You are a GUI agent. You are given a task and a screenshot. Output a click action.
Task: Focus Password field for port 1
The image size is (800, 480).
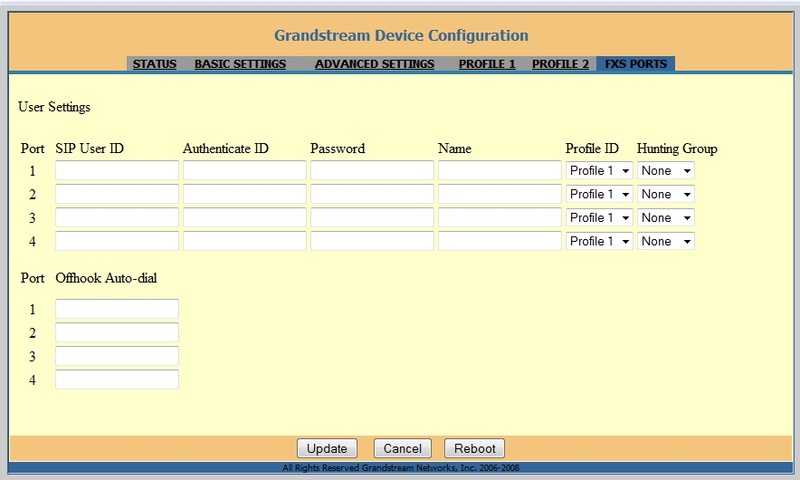point(372,170)
